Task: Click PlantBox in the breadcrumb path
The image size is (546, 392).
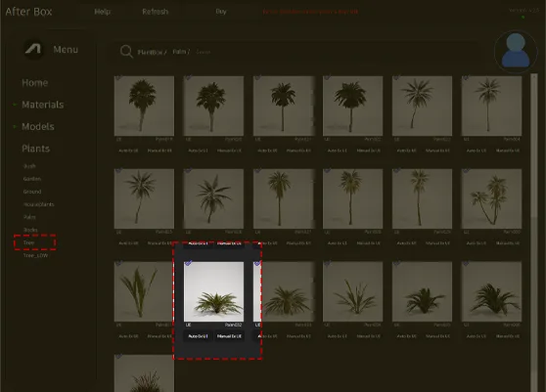Action: point(150,52)
